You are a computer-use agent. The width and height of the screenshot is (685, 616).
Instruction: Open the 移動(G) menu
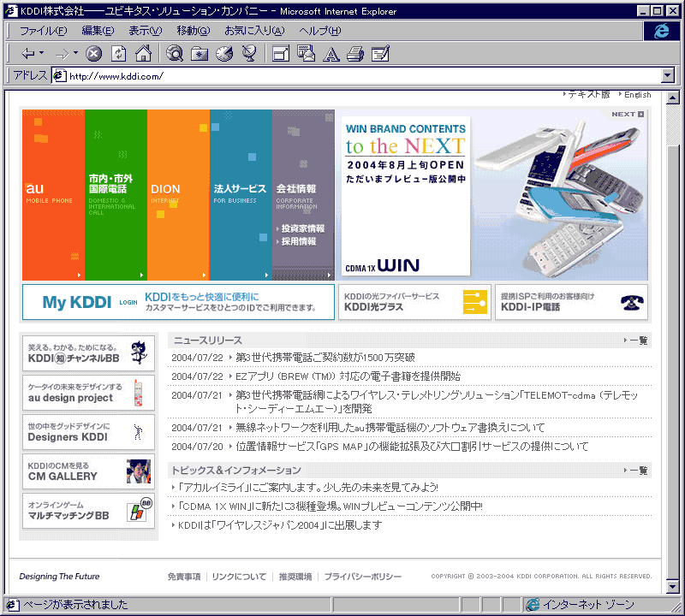(x=194, y=31)
